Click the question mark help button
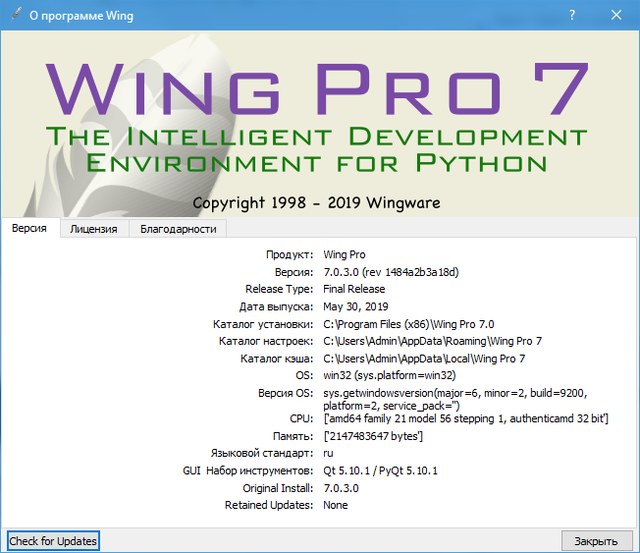Screen dimensions: 640x553 coord(571,16)
